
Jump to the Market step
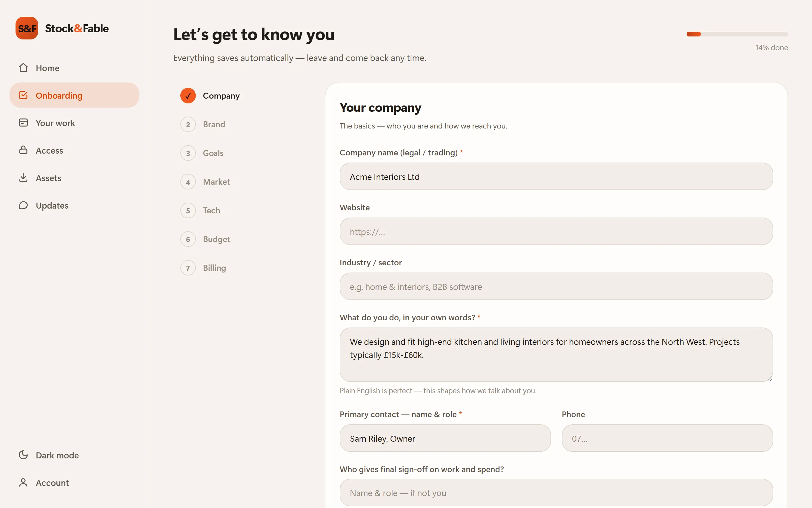tap(216, 182)
